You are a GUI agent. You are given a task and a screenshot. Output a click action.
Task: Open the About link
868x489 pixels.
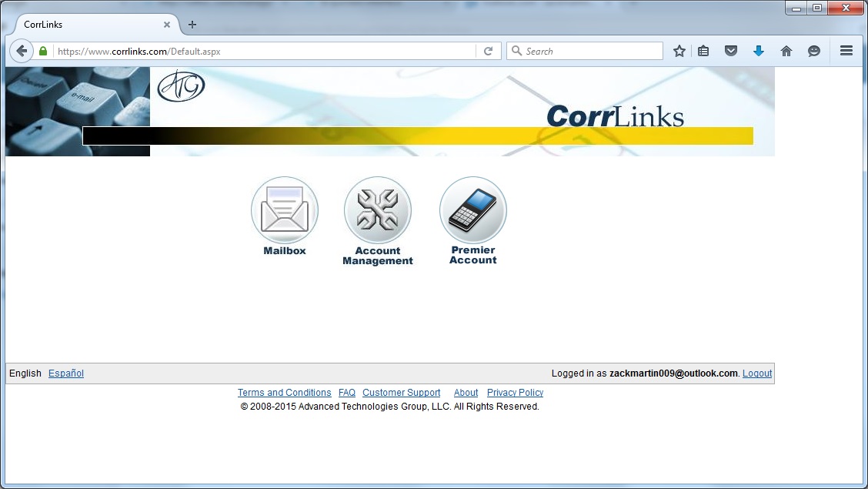(466, 393)
